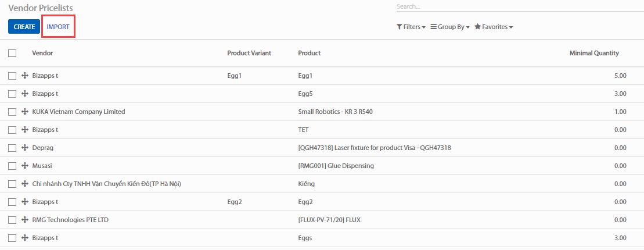Expand the Group By menu
Viewport: 644px width, 250px height.
coord(449,27)
